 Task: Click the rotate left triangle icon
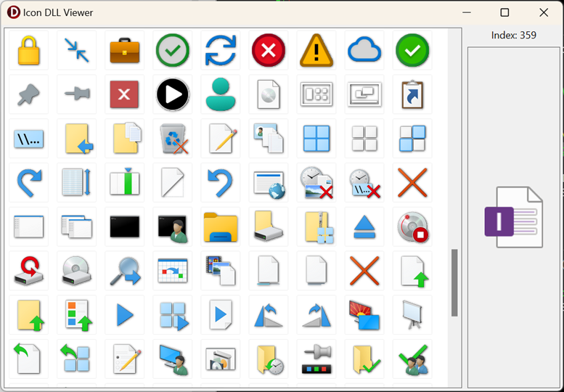[269, 315]
